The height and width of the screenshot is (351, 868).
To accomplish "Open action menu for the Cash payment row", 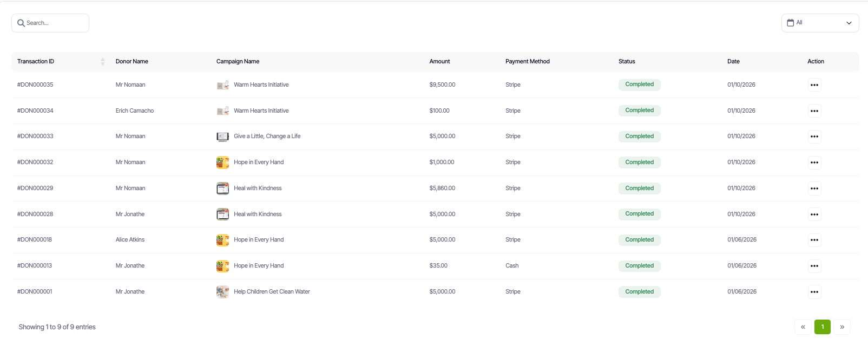I will [x=814, y=266].
